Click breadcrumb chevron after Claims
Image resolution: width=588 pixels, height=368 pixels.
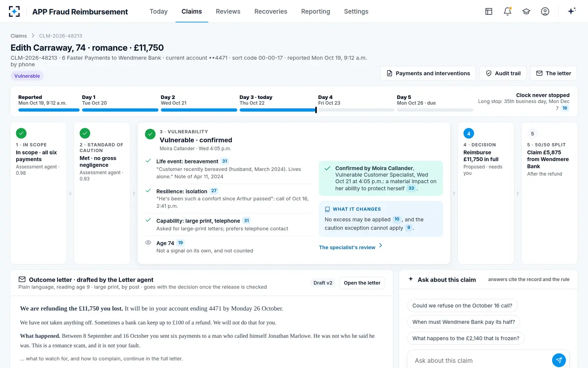tap(33, 36)
